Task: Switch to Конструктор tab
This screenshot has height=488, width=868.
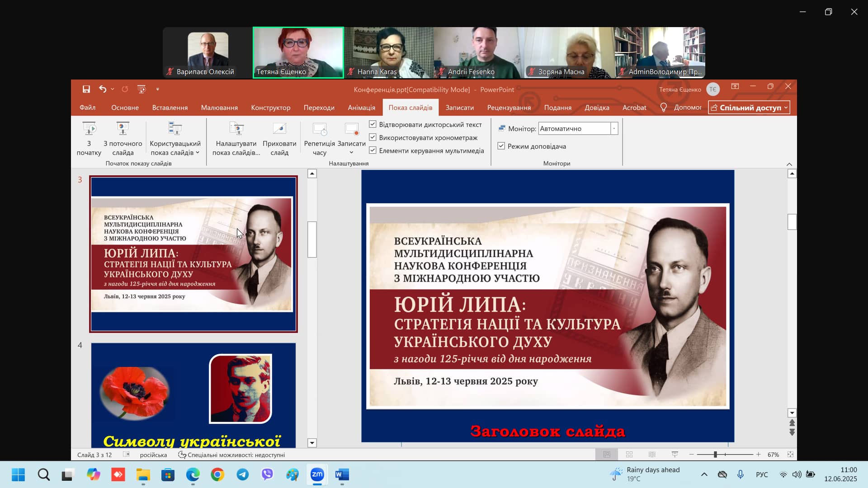Action: pyautogui.click(x=271, y=107)
